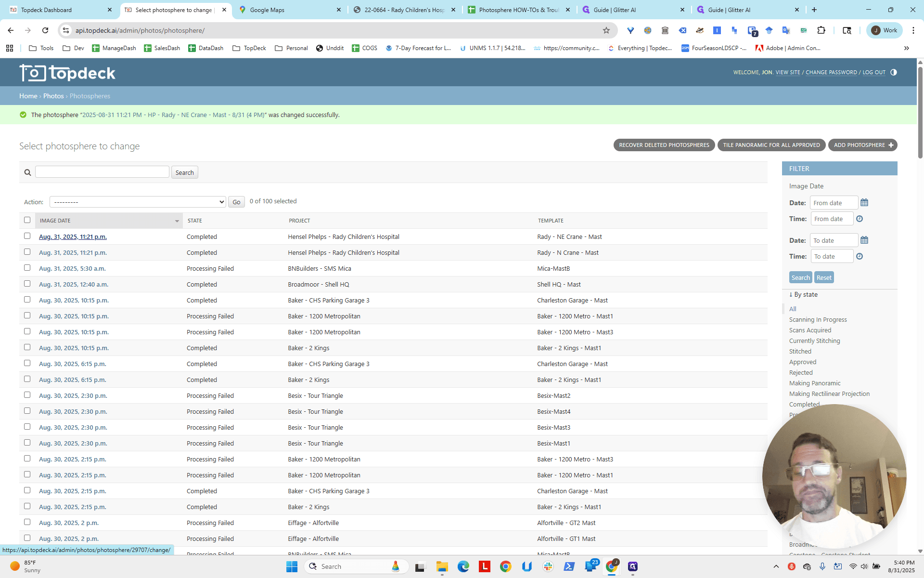Viewport: 924px width, 578px height.
Task: Open the Windows Start menu
Action: 292,566
